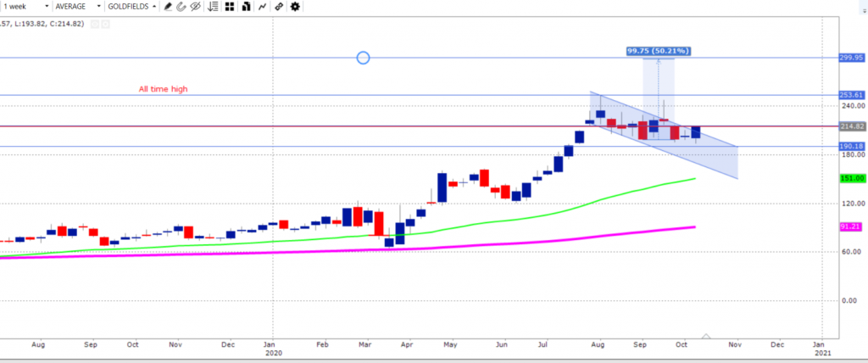Click the sort order arrow icon
Image resolution: width=868 pixels, height=363 pixels.
pos(212,6)
